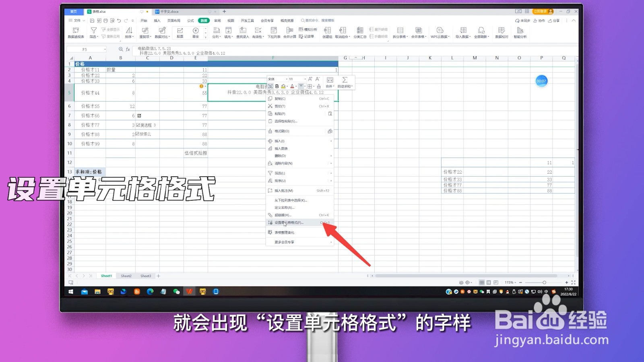Viewport: 644px width, 362px height.
Task: Click the 记录单 record form tool
Action: pos(306,36)
